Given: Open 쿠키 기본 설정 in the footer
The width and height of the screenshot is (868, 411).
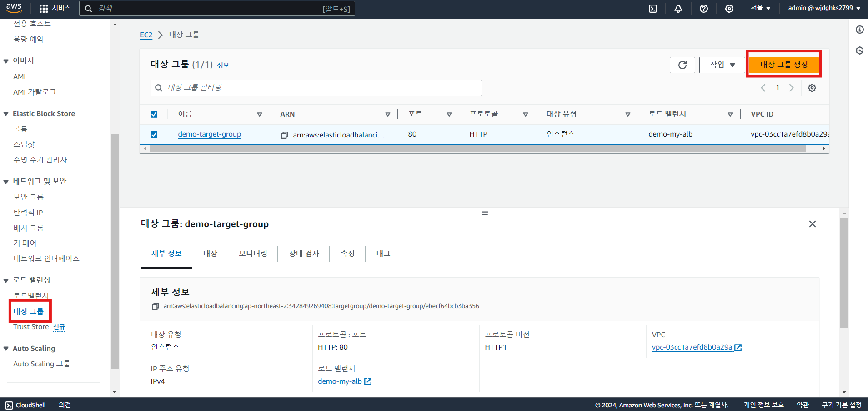Looking at the screenshot, I should tap(842, 405).
